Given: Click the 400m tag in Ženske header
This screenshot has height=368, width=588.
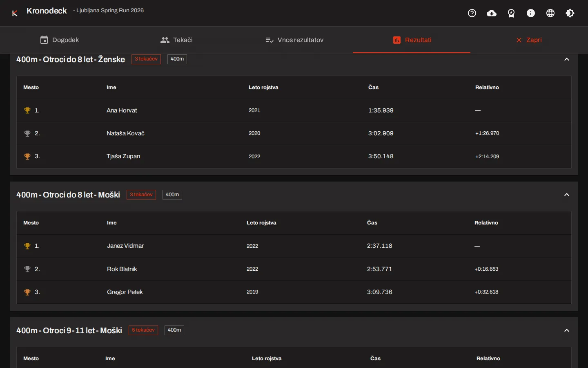Looking at the screenshot, I should (x=177, y=59).
